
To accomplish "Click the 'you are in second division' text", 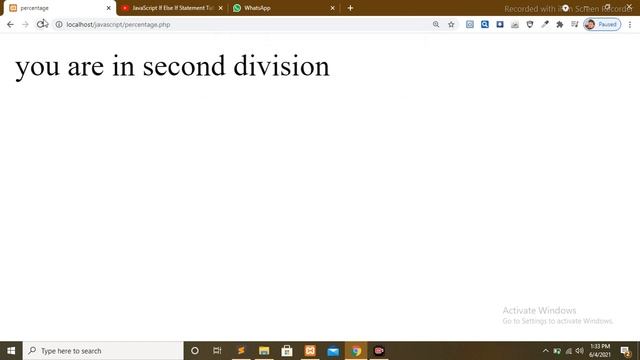I will 172,66.
